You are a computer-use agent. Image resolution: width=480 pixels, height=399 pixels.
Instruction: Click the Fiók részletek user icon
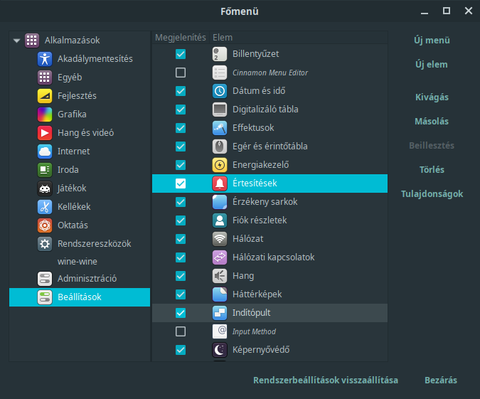pyautogui.click(x=220, y=220)
